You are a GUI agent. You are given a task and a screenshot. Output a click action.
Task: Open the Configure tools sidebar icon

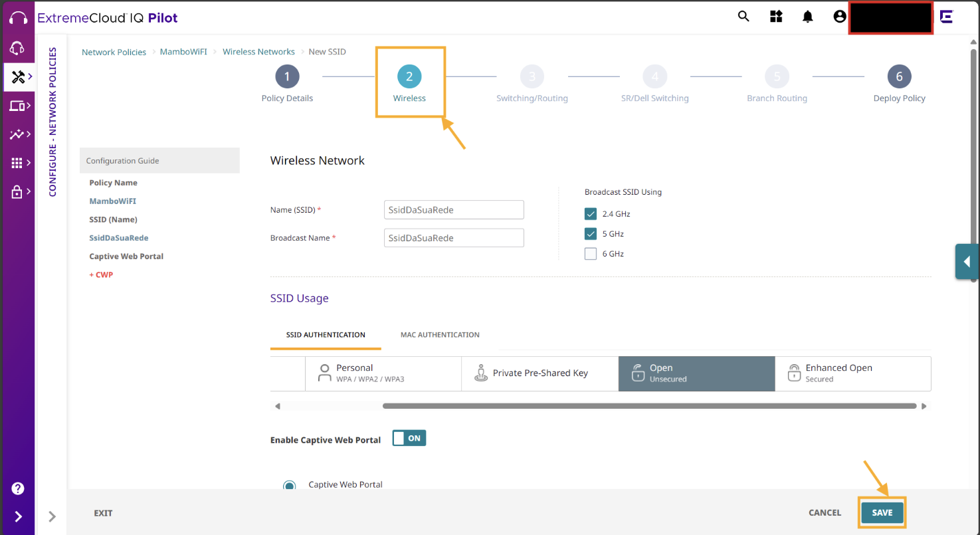[x=19, y=77]
